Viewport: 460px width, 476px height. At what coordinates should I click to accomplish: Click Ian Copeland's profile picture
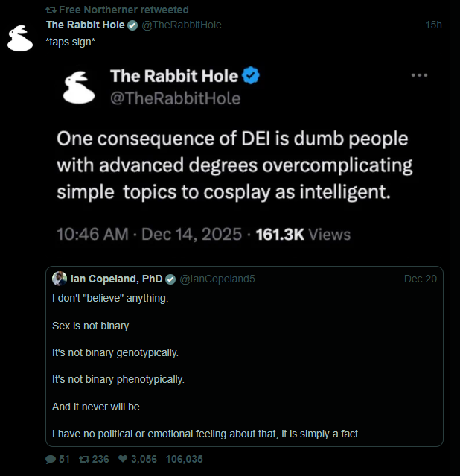point(60,279)
